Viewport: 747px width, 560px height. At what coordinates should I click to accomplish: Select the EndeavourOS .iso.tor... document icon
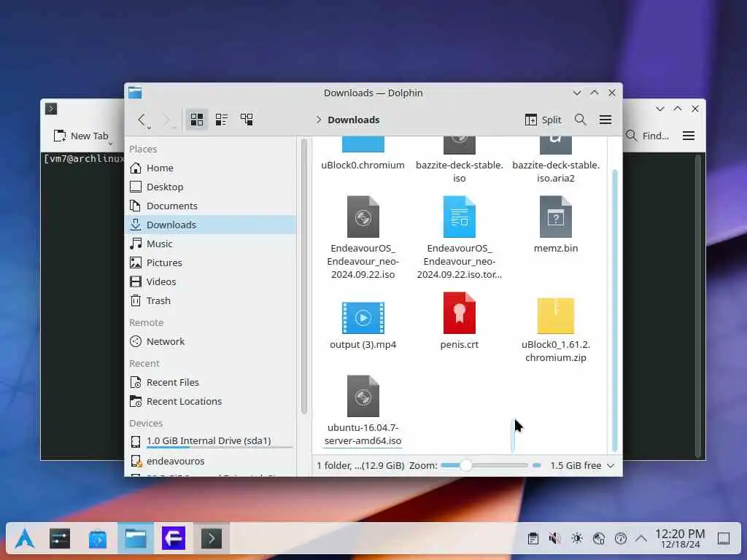(x=460, y=217)
